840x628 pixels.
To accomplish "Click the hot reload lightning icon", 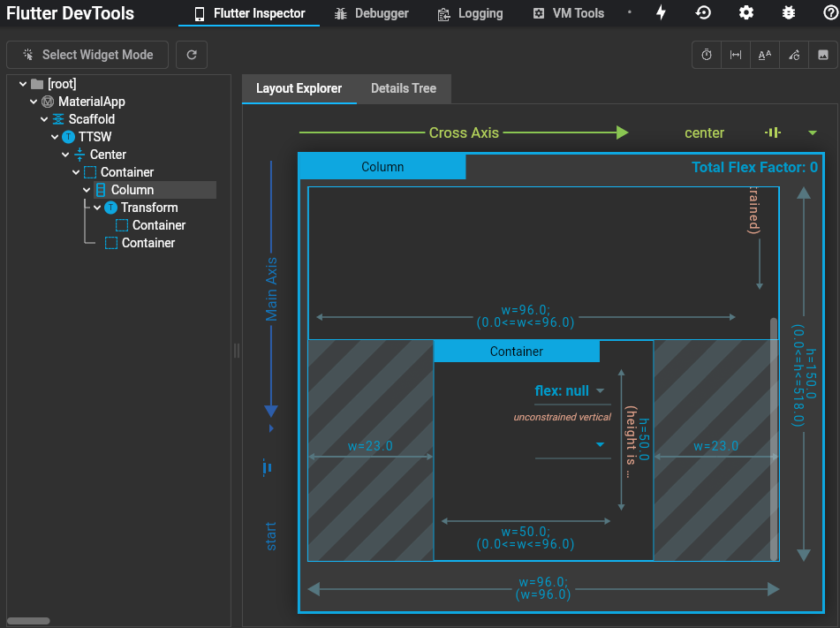I will click(661, 13).
